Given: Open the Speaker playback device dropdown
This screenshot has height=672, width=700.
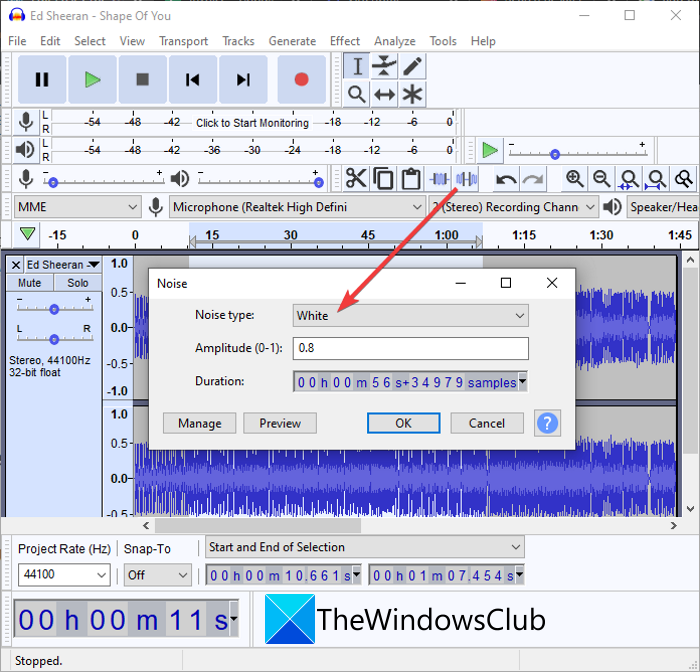Looking at the screenshot, I should [662, 207].
